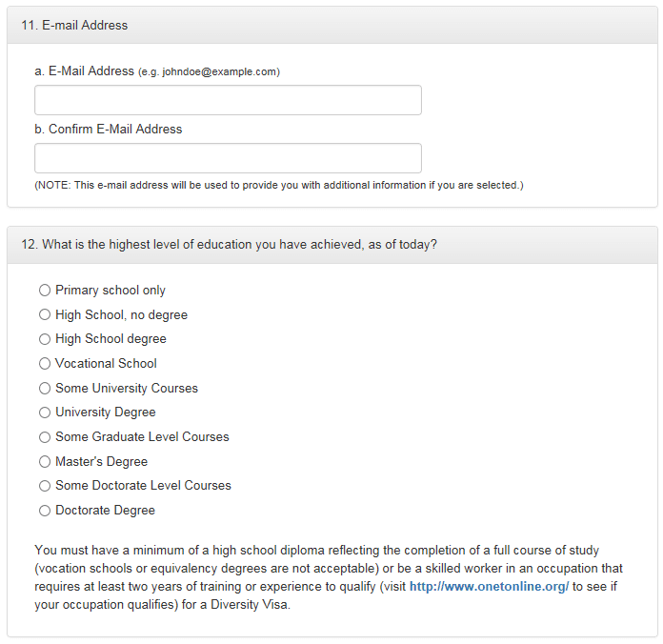Click the "a. E-Mail Address" field label

click(84, 71)
